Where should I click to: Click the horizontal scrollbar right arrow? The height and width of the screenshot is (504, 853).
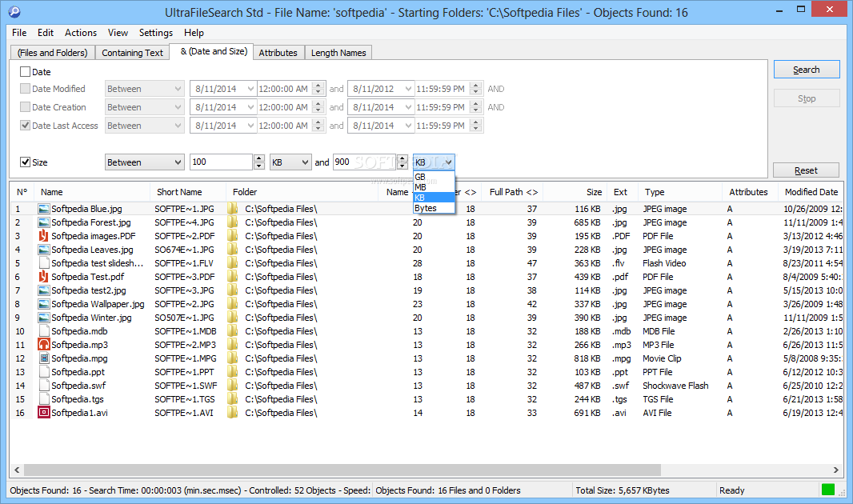pyautogui.click(x=836, y=470)
